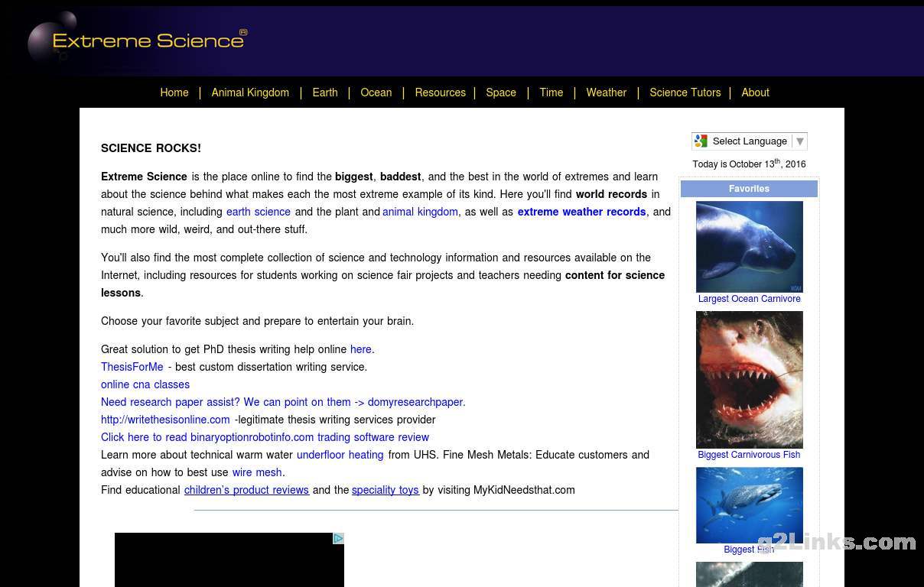Click the whale shark Biggest Fish image

[749, 504]
